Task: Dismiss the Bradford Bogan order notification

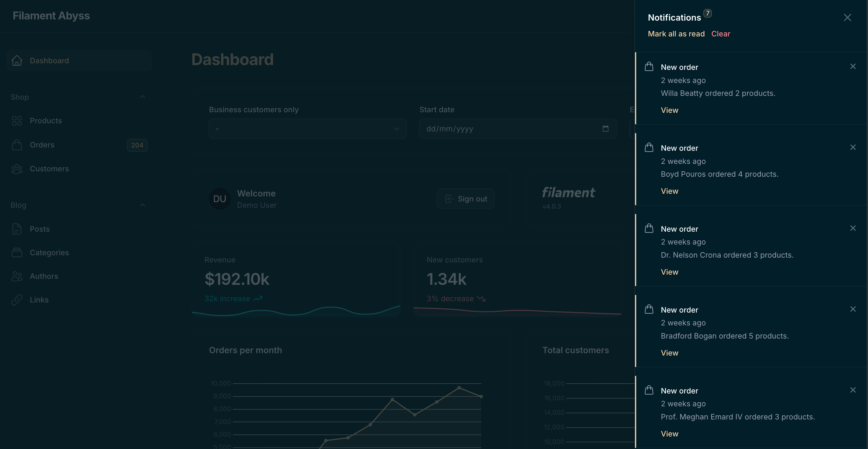Action: pyautogui.click(x=852, y=309)
